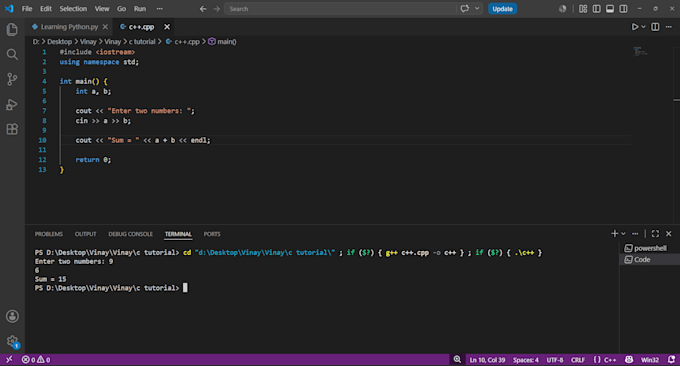
Task: Open the Go menu
Action: pyautogui.click(x=121, y=9)
